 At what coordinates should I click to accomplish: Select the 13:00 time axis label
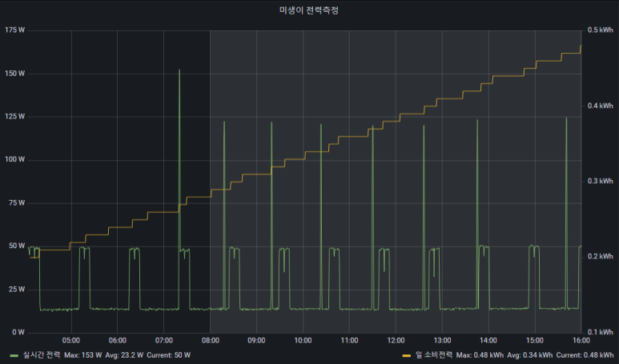442,340
